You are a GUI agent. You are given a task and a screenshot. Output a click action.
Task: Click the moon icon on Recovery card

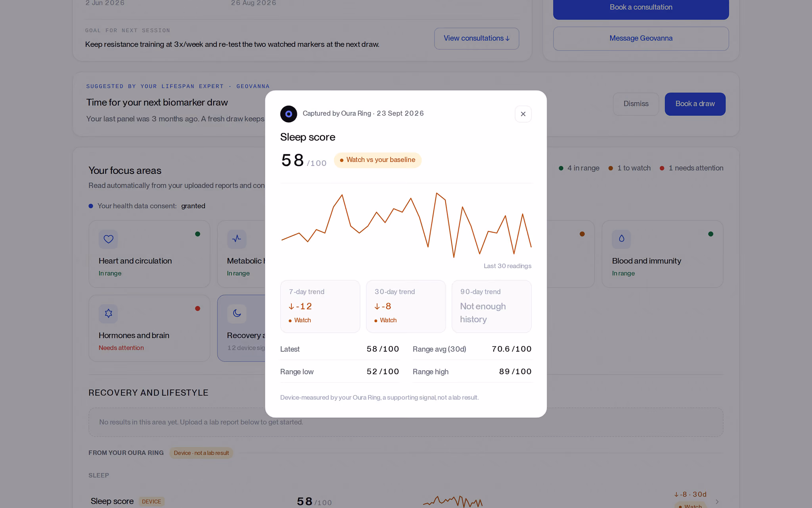[x=237, y=314]
